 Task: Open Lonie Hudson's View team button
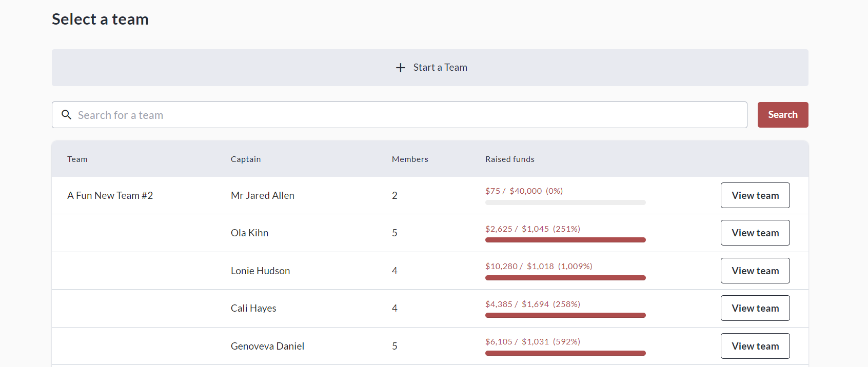755,271
